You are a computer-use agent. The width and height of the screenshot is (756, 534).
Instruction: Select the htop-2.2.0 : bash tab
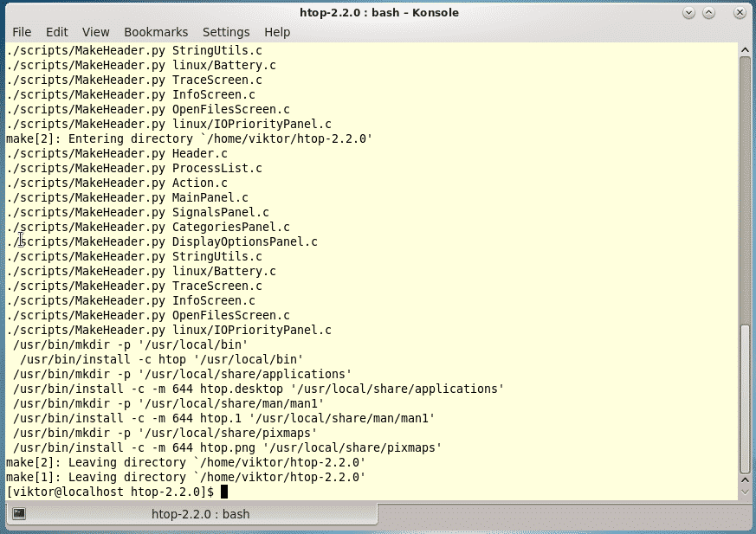click(191, 514)
